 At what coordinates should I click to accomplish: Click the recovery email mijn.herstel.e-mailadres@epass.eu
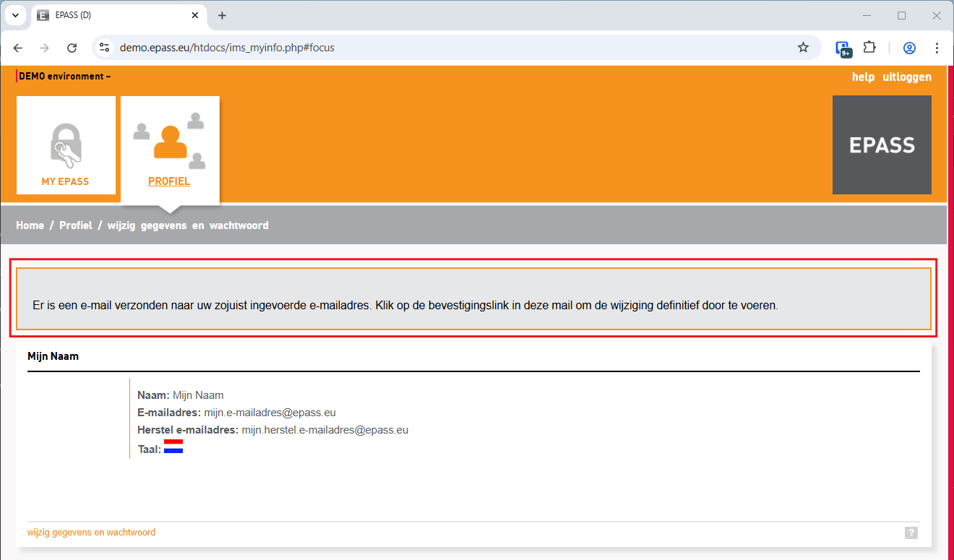[325, 430]
